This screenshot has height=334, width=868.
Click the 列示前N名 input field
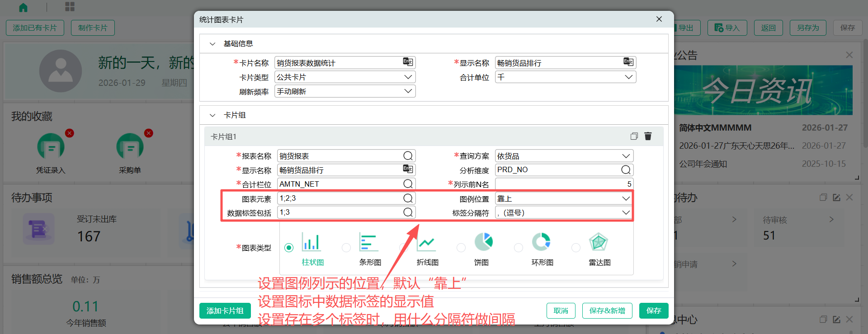coord(564,184)
